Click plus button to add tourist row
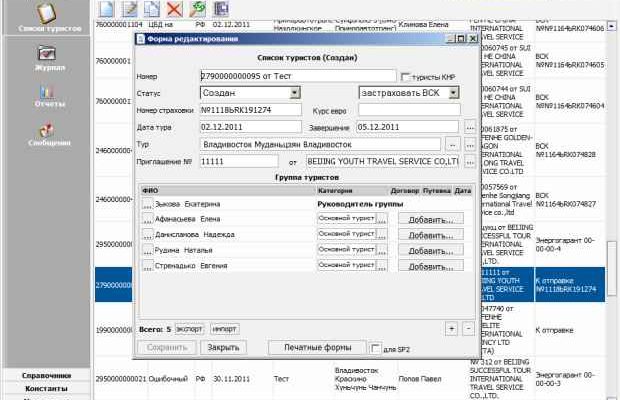This screenshot has width=620, height=400. point(451,328)
